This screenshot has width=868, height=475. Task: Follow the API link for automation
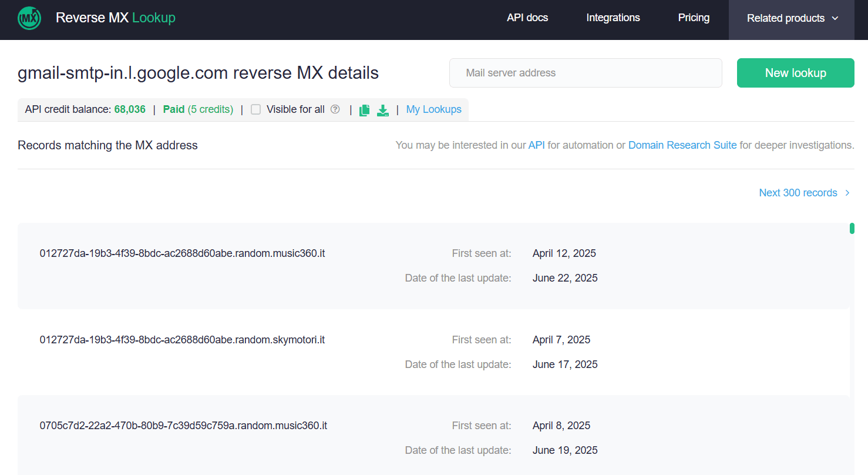click(x=537, y=145)
